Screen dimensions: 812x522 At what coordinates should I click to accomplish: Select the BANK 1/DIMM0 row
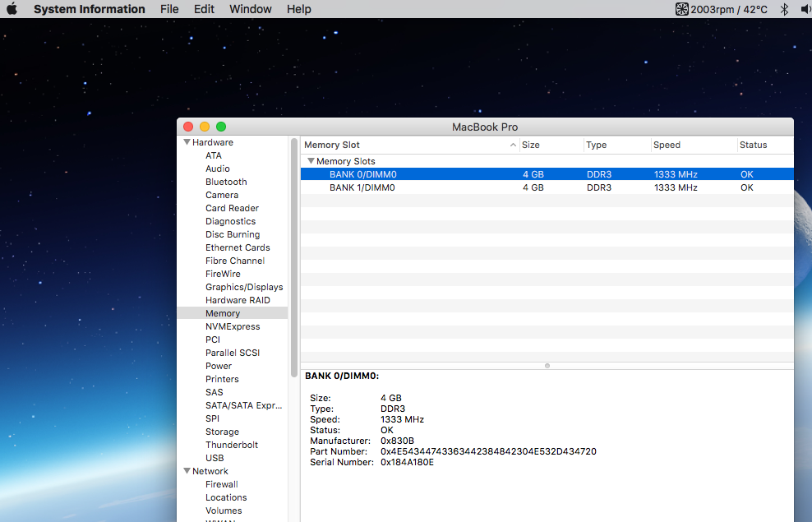(x=547, y=187)
